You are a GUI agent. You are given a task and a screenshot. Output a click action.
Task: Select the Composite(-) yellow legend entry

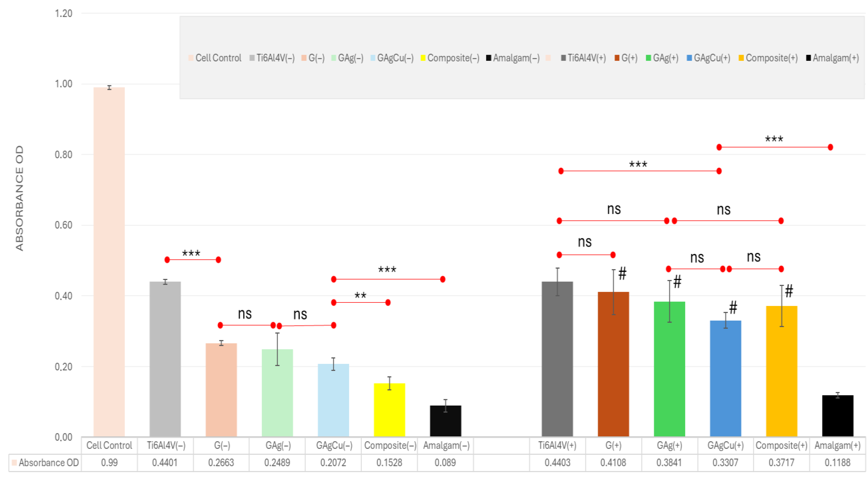450,58
